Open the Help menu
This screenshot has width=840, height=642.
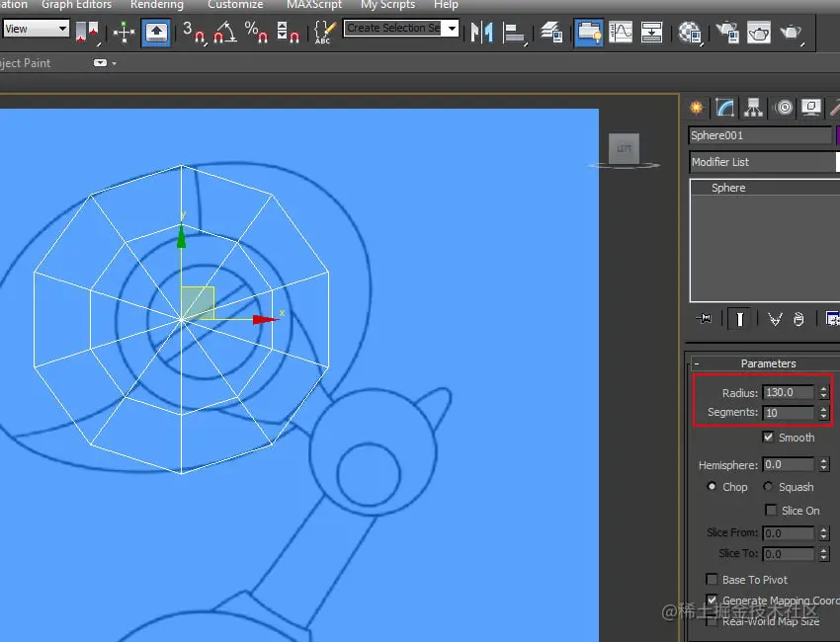click(x=446, y=5)
